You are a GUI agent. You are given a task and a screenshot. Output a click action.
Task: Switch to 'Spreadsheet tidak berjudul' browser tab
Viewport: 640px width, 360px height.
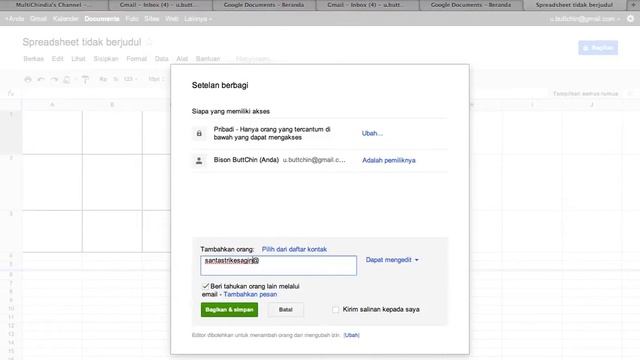(574, 5)
